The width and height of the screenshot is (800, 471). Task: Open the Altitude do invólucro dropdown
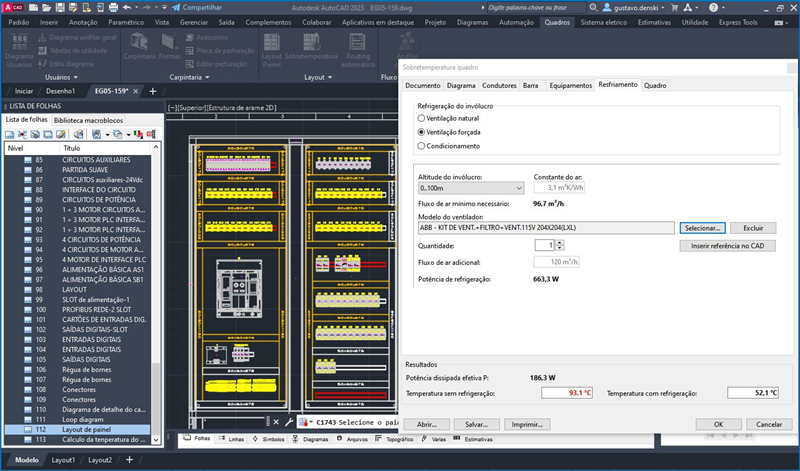click(470, 187)
